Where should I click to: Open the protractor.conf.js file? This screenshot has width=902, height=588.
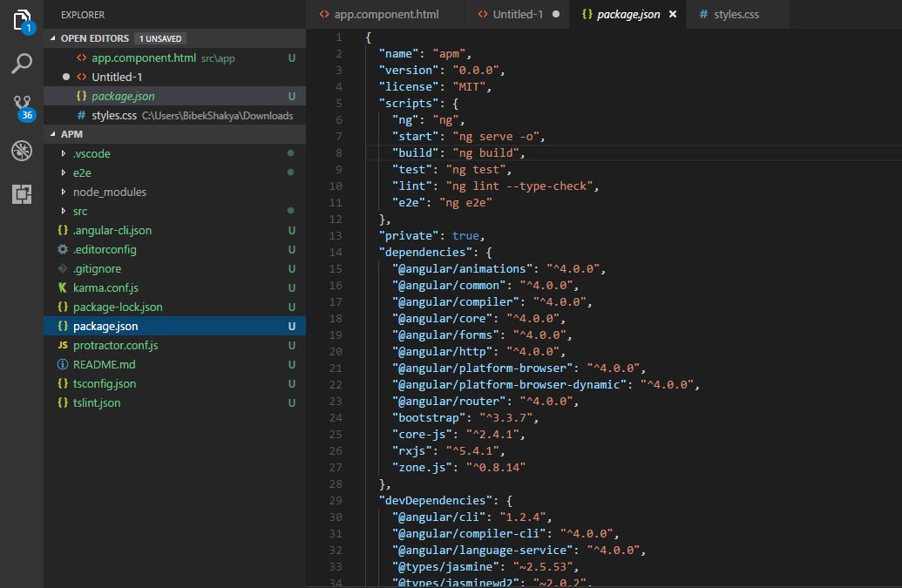click(174, 346)
